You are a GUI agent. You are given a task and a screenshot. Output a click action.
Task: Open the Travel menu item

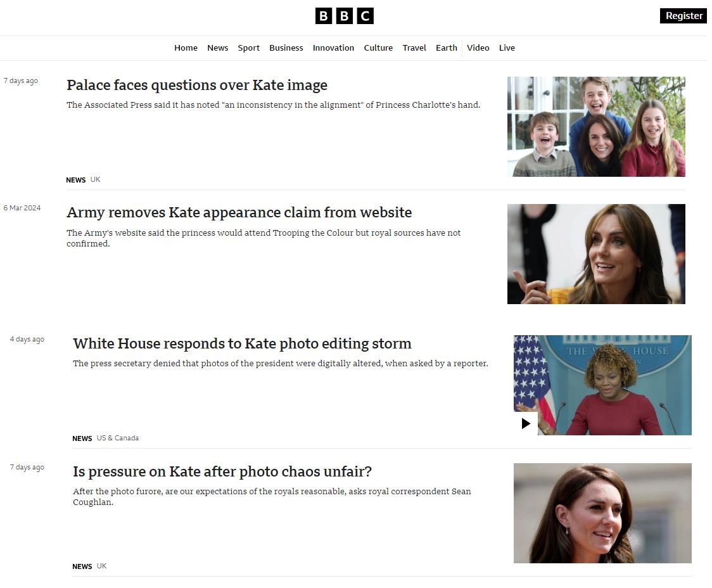pyautogui.click(x=414, y=48)
